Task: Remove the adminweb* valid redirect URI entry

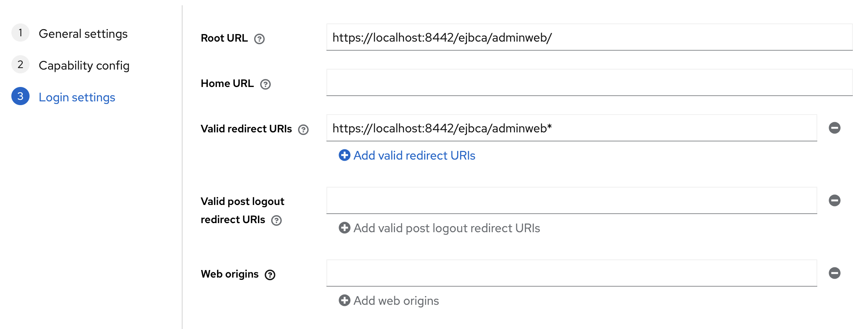Action: coord(834,128)
